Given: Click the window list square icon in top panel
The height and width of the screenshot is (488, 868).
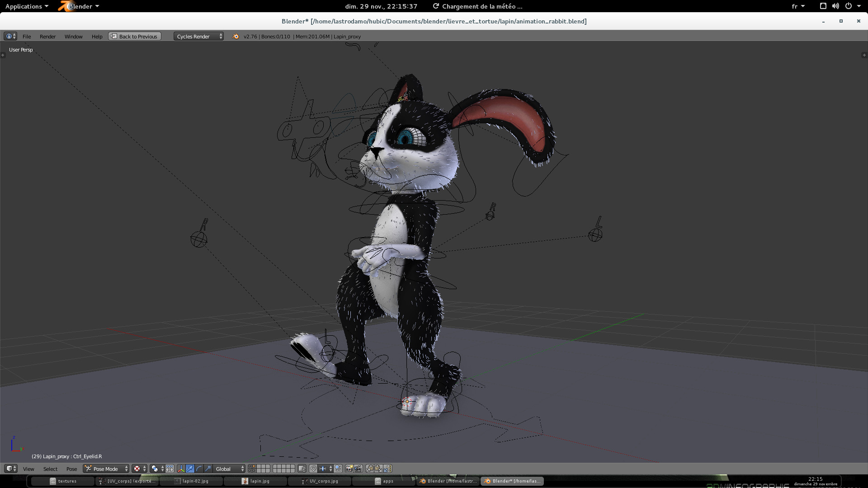Looking at the screenshot, I should [x=823, y=6].
